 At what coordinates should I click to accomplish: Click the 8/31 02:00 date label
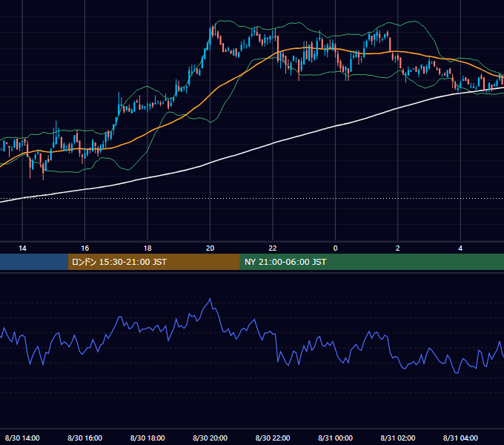point(397,438)
